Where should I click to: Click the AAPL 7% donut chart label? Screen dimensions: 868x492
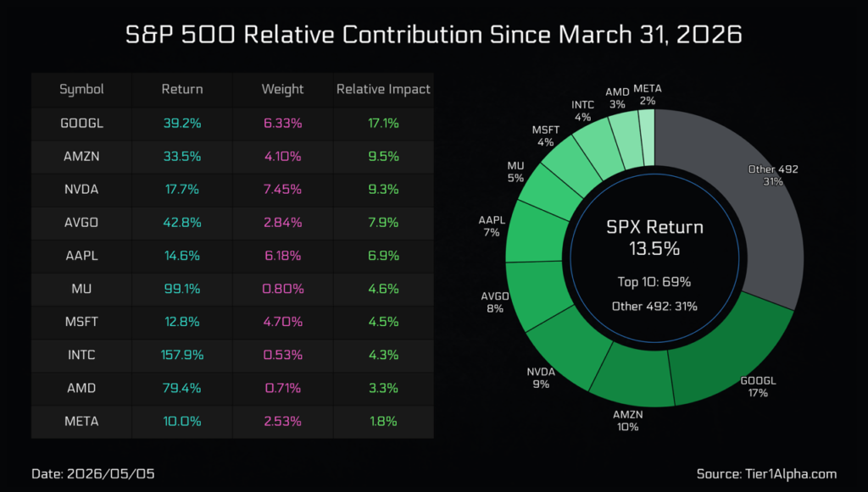(492, 226)
